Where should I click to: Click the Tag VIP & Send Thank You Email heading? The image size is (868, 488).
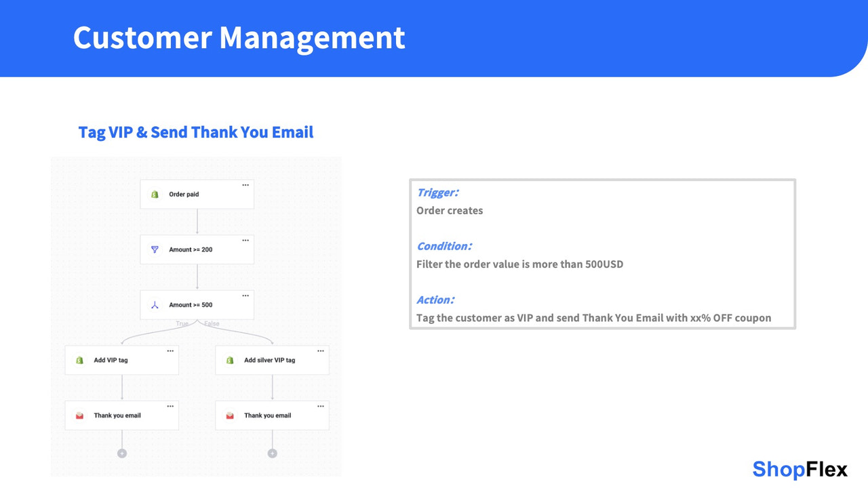[195, 131]
